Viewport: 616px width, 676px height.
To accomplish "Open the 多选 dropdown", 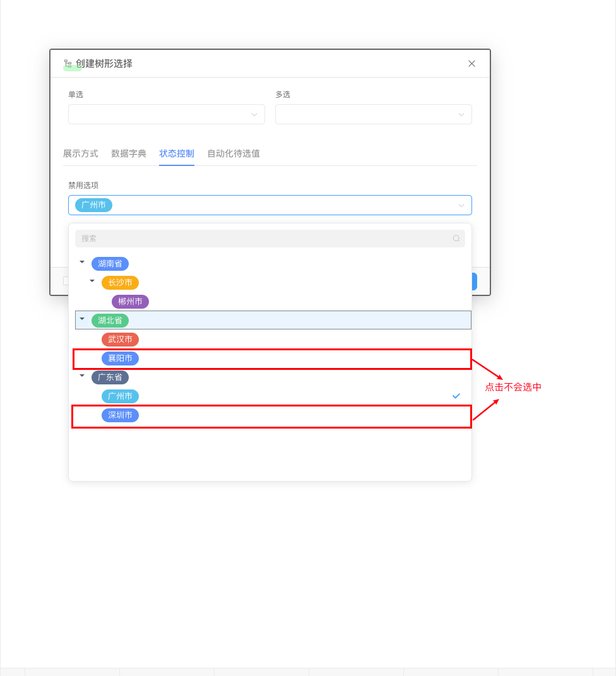I will (x=373, y=114).
